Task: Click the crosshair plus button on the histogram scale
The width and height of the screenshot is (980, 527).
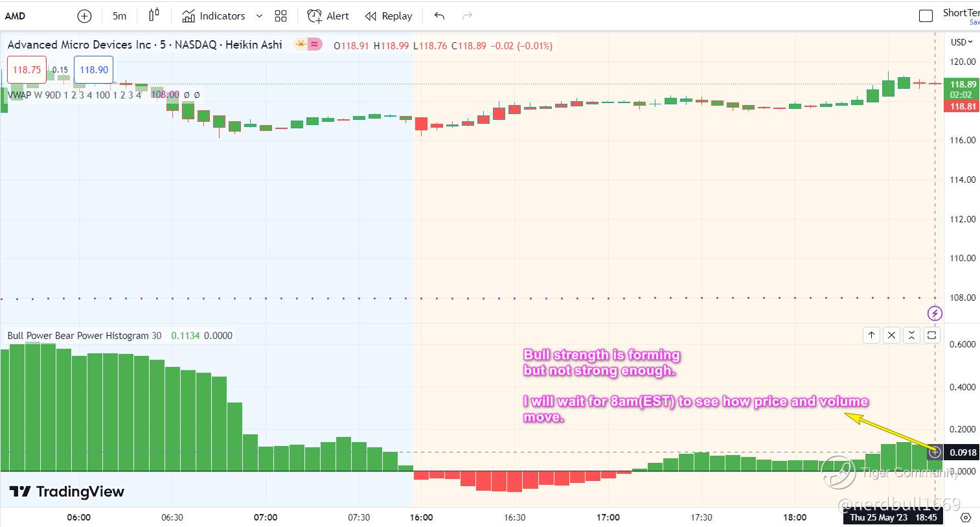Action: (x=935, y=452)
